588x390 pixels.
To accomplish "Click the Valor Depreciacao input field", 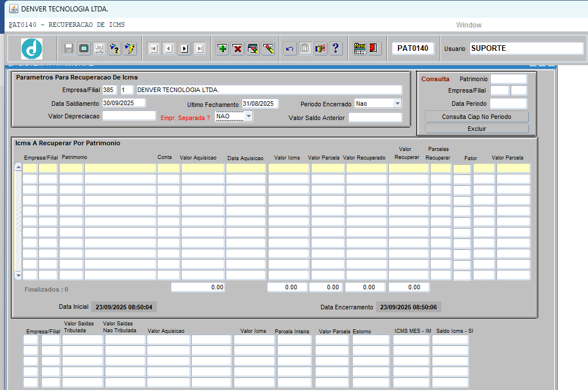I will [x=129, y=116].
